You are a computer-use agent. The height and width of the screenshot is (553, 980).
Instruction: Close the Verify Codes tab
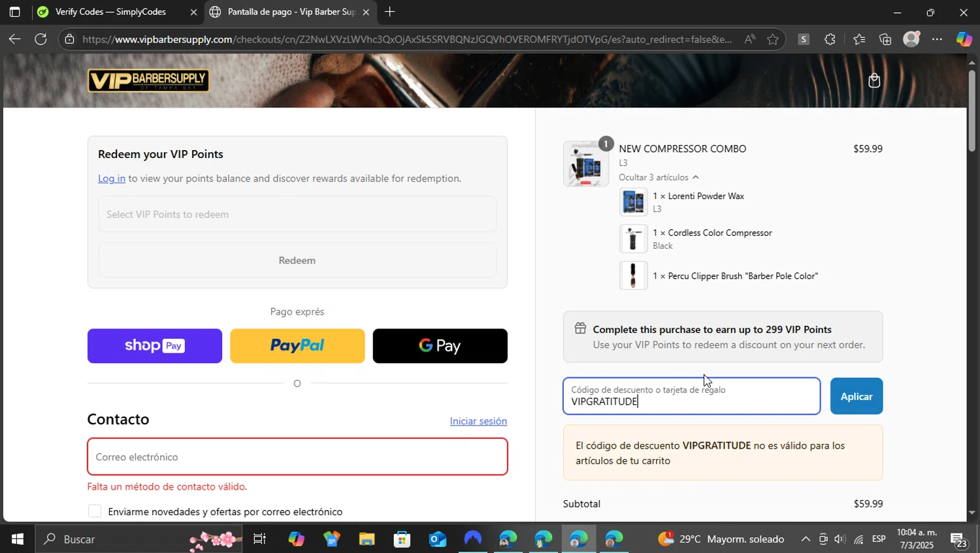pyautogui.click(x=193, y=12)
